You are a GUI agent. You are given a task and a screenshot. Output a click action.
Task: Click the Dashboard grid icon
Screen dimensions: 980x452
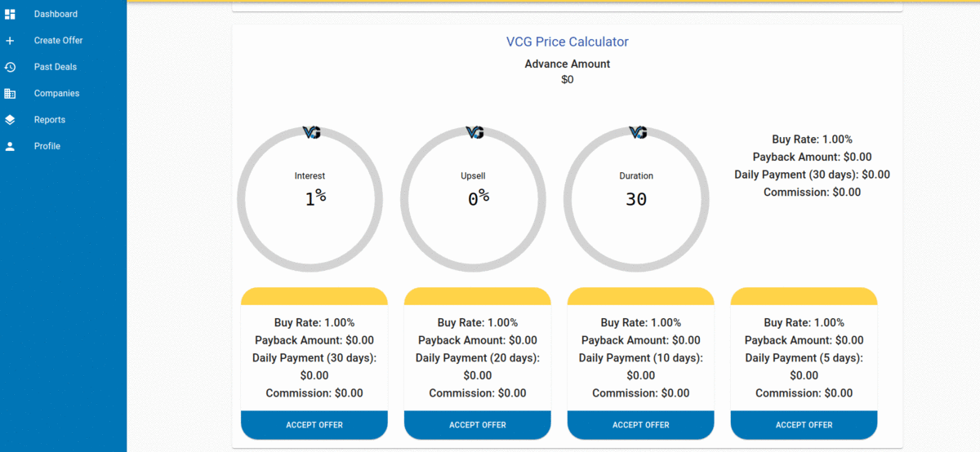10,14
